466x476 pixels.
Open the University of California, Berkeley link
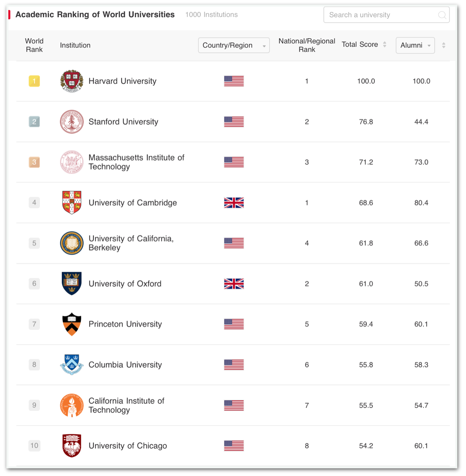[x=131, y=243]
